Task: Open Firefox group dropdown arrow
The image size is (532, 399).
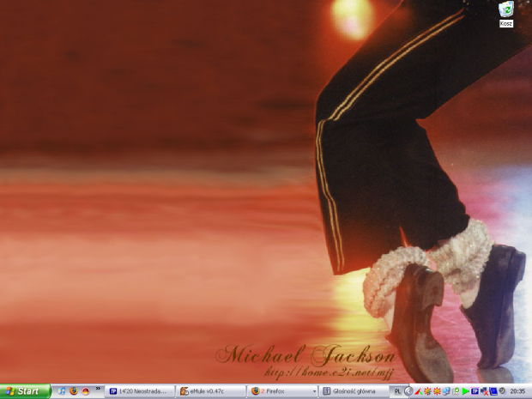Action: tap(314, 391)
